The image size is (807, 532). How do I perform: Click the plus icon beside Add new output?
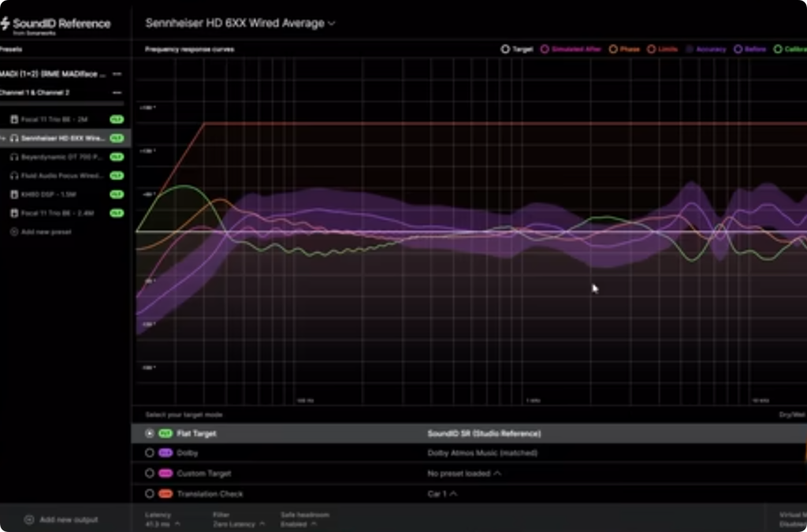[x=29, y=519]
